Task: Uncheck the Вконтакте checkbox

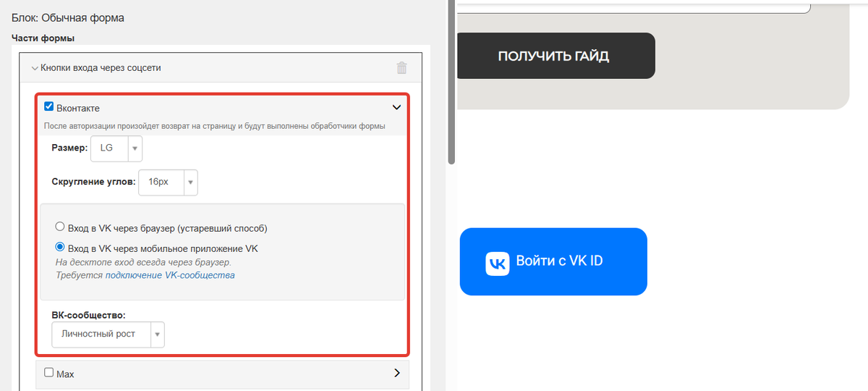Action: click(49, 107)
